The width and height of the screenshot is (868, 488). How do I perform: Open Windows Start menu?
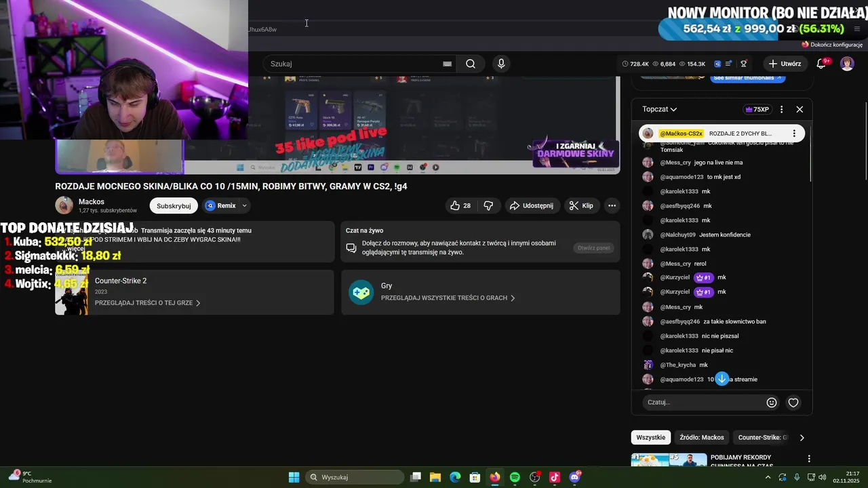click(x=294, y=477)
